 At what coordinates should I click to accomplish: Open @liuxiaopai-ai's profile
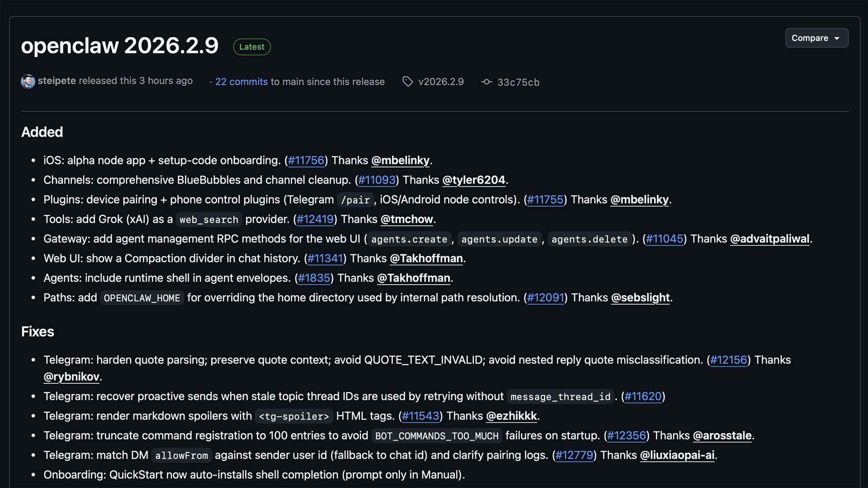(x=676, y=455)
